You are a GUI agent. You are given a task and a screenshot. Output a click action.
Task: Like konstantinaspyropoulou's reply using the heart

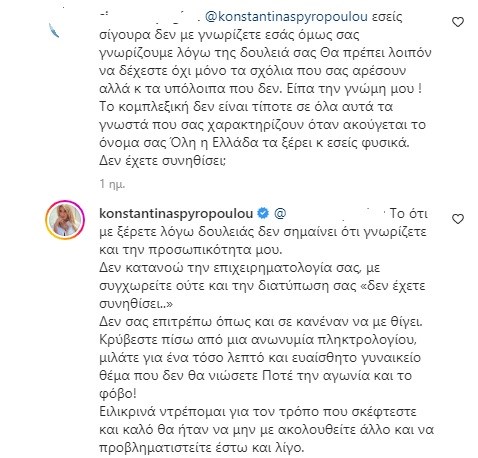(458, 219)
